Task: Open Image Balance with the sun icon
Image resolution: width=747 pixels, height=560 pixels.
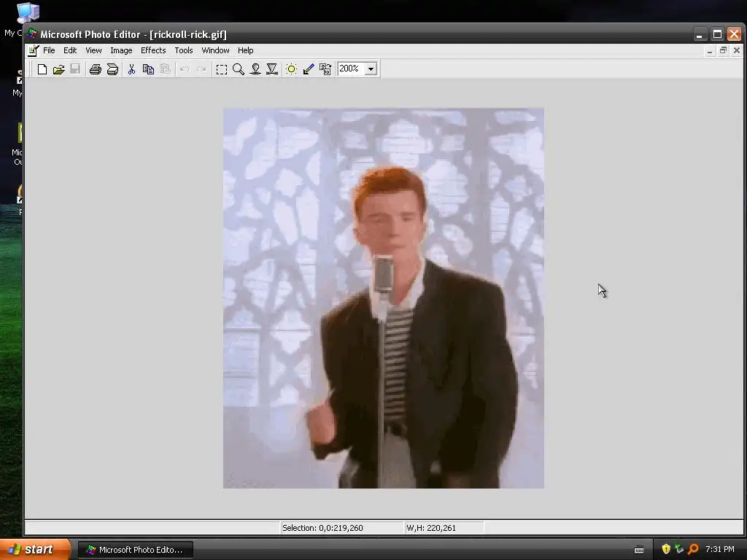Action: [x=292, y=69]
